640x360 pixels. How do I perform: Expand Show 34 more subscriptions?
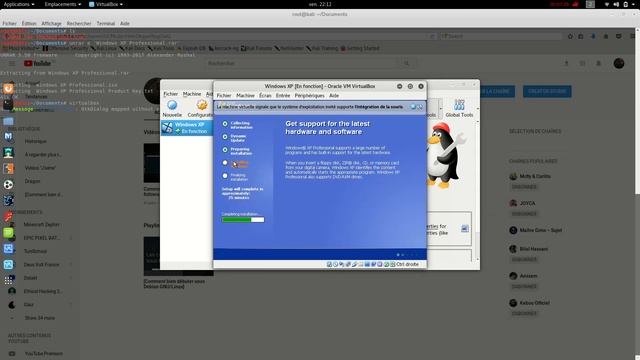pos(40,318)
